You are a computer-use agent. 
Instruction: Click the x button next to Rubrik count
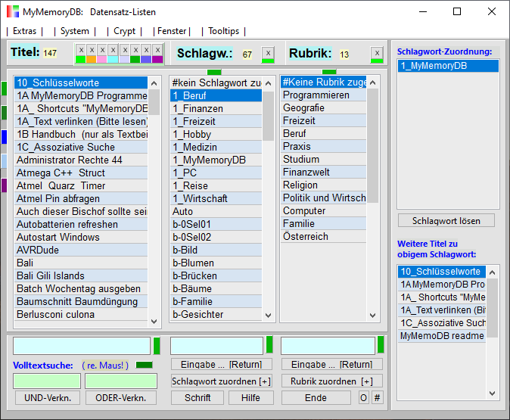click(377, 53)
